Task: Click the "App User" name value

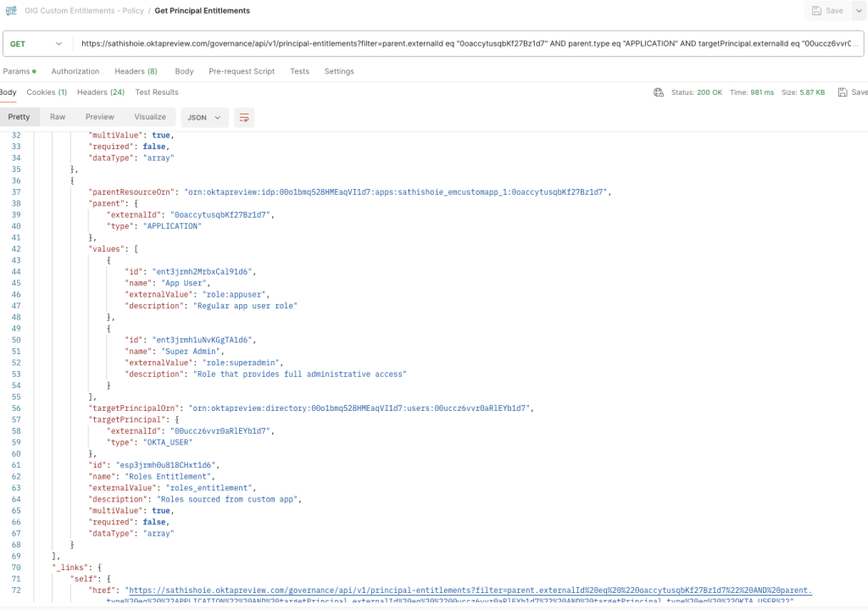Action: pyautogui.click(x=183, y=284)
